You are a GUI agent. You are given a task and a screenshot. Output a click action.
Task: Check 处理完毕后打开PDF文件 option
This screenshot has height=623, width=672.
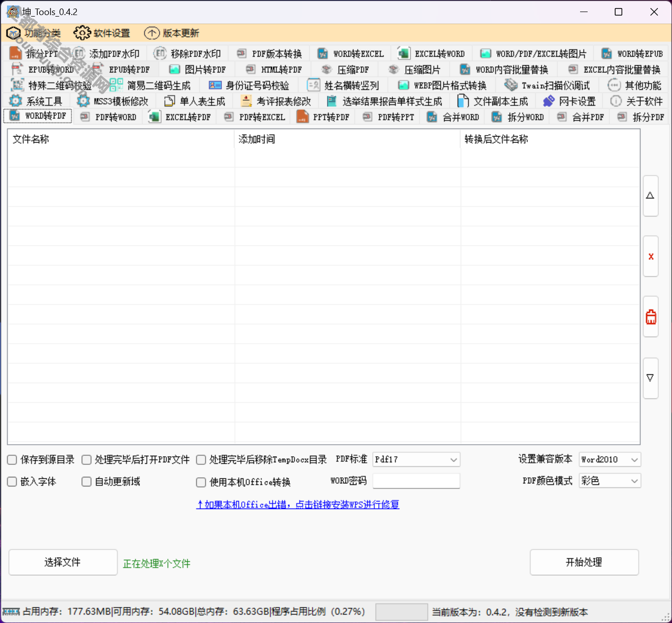pos(86,460)
